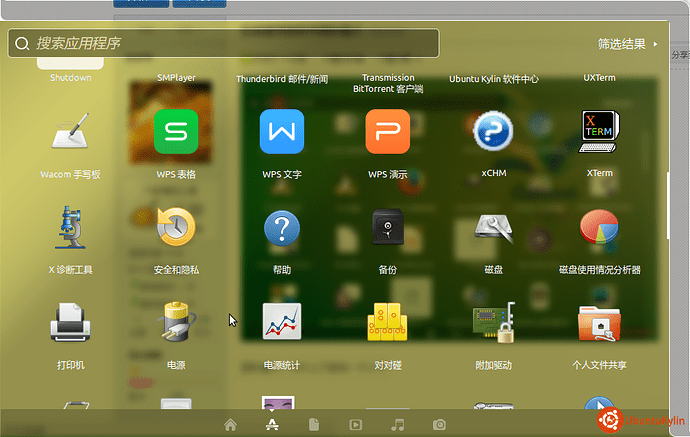Screen dimensions: 690x437
Task: Open Wacom 手写板 settings
Action: 70,132
